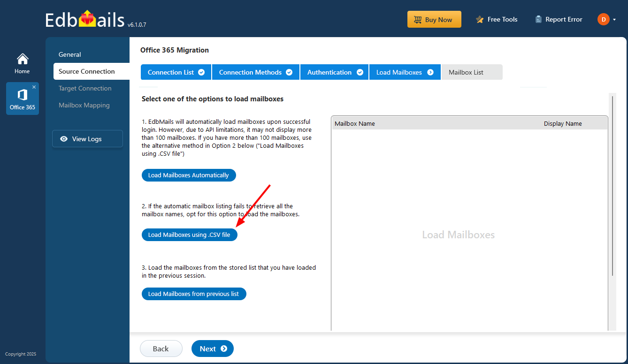Click the eye icon on View Logs

[x=64, y=139]
